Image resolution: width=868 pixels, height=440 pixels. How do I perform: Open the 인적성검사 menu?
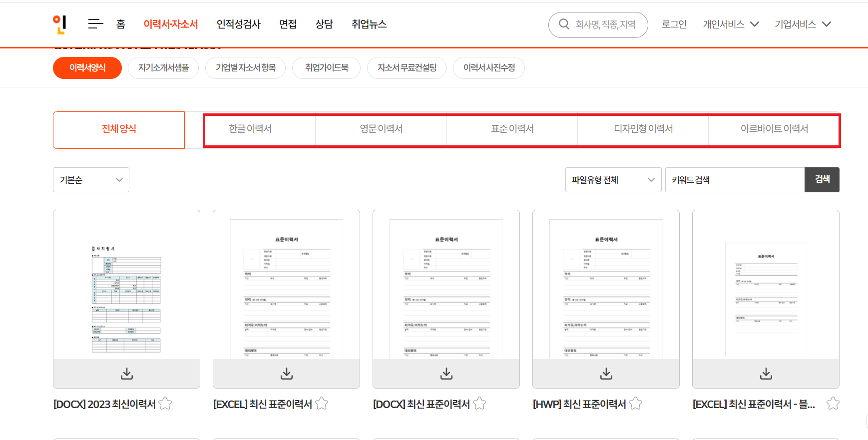239,24
